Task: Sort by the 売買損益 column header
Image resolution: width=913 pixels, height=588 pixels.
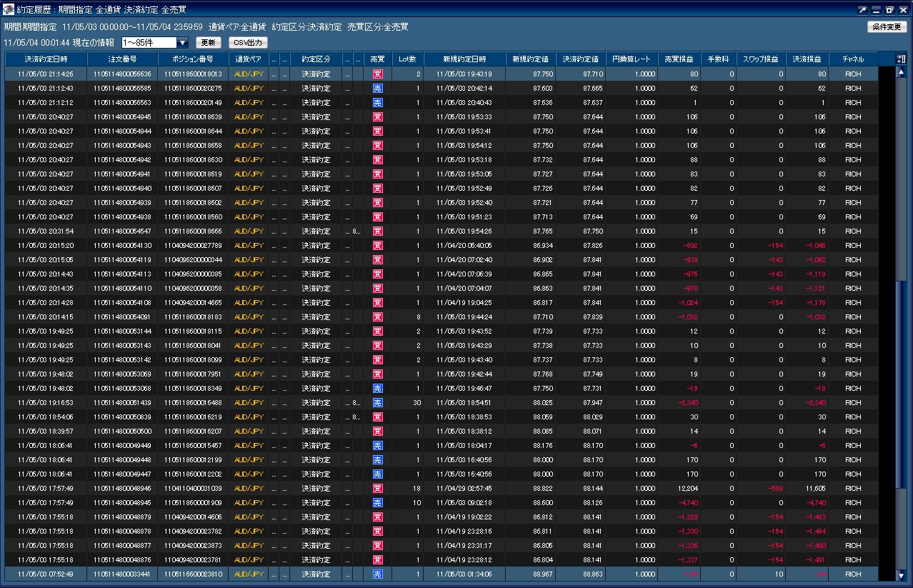Action: 679,59
